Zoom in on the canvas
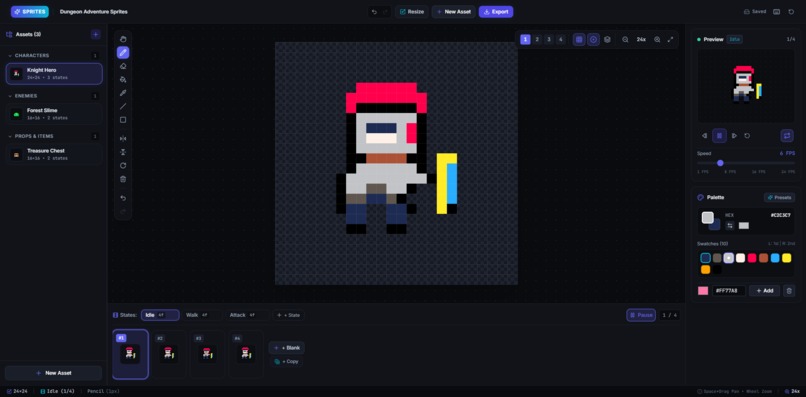The height and width of the screenshot is (397, 806). [657, 40]
